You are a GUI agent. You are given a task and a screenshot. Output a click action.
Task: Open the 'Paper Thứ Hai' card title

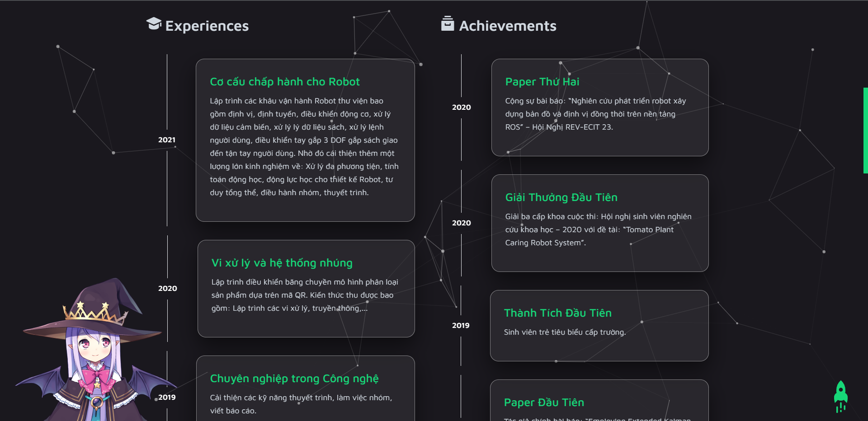click(542, 82)
